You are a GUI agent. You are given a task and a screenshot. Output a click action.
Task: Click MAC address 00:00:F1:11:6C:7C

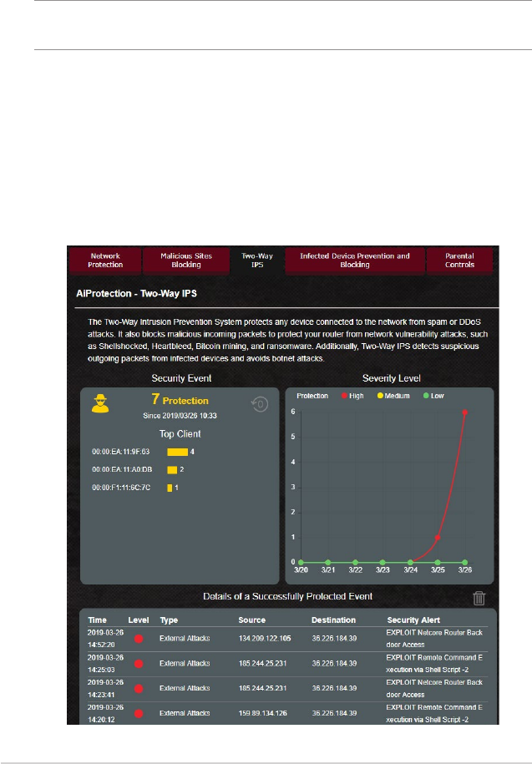[x=121, y=488]
